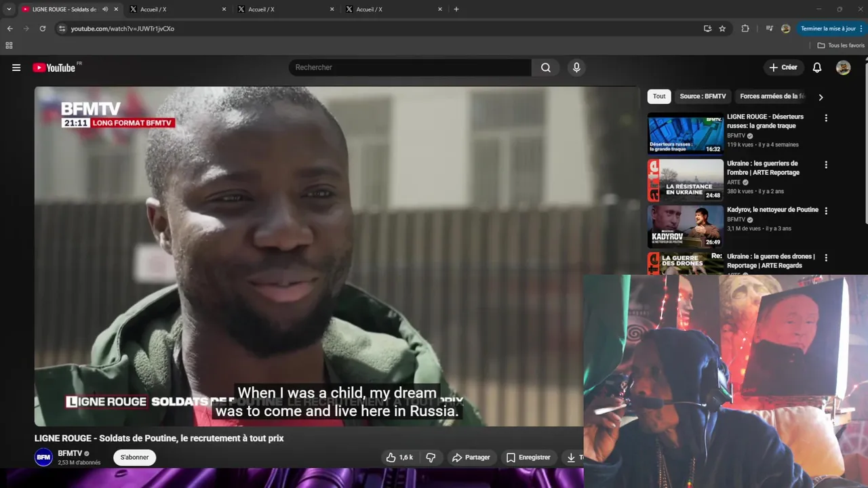Screen dimensions: 868x488
Task: Open options for Kadyrov video
Action: point(826,211)
